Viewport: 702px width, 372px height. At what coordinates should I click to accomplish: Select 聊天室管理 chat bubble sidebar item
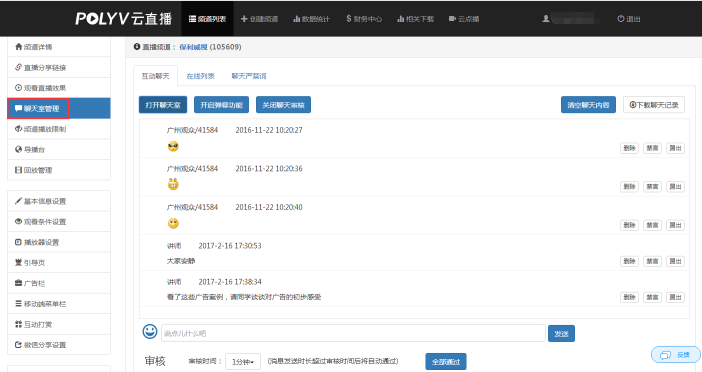59,108
